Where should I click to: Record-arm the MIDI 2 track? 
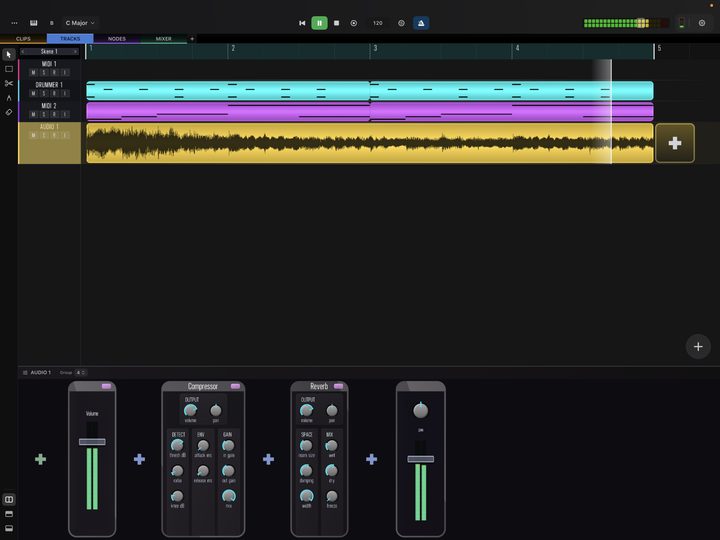[54, 114]
